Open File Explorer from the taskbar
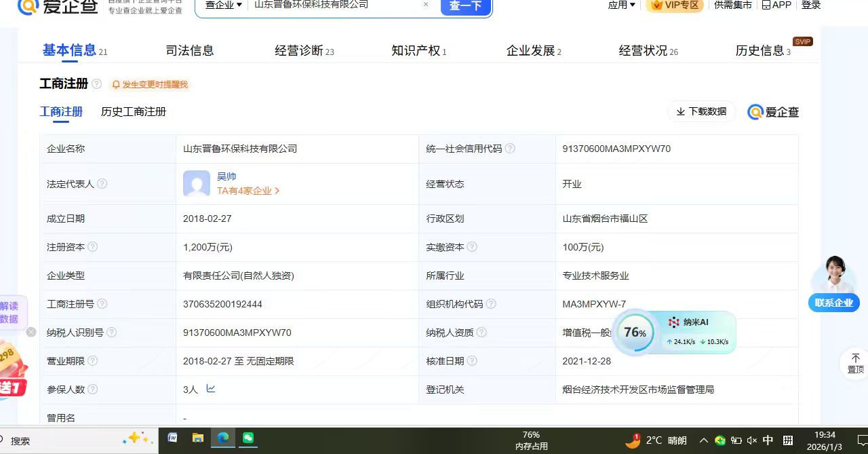The image size is (868, 454). [197, 438]
